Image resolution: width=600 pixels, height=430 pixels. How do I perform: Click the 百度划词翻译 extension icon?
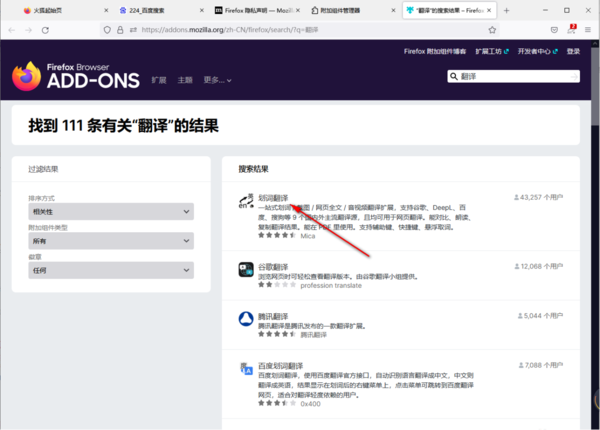pyautogui.click(x=246, y=369)
